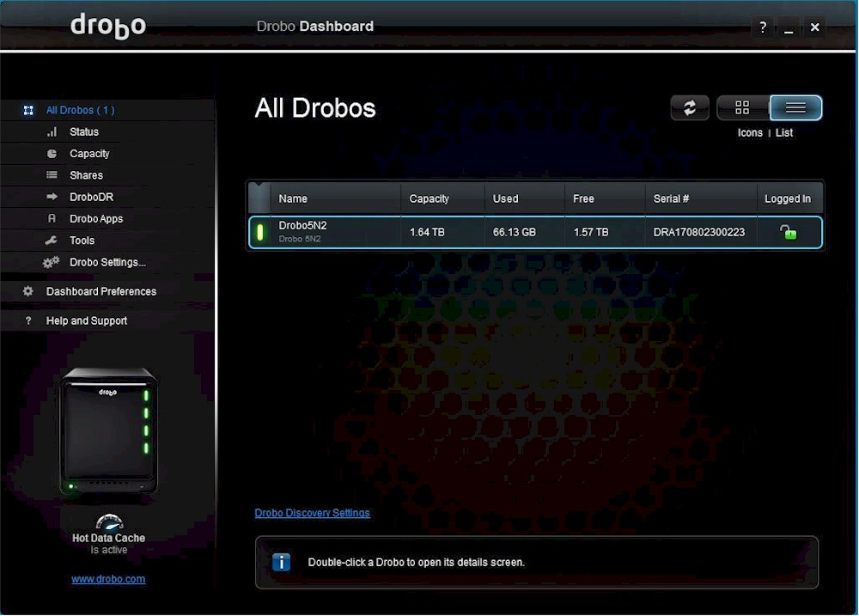
Task: Sort by the Used column header
Action: coord(525,198)
